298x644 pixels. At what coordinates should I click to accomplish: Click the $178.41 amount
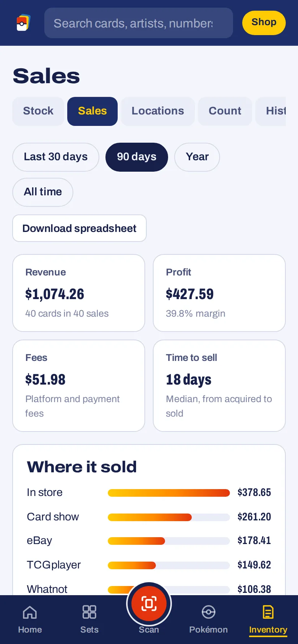click(x=254, y=541)
